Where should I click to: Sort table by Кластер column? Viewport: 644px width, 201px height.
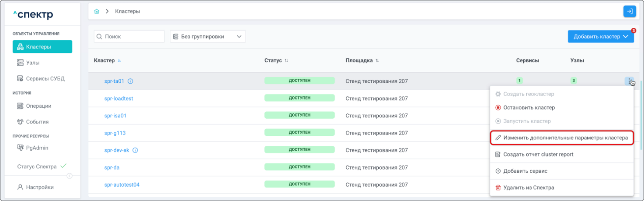[119, 60]
